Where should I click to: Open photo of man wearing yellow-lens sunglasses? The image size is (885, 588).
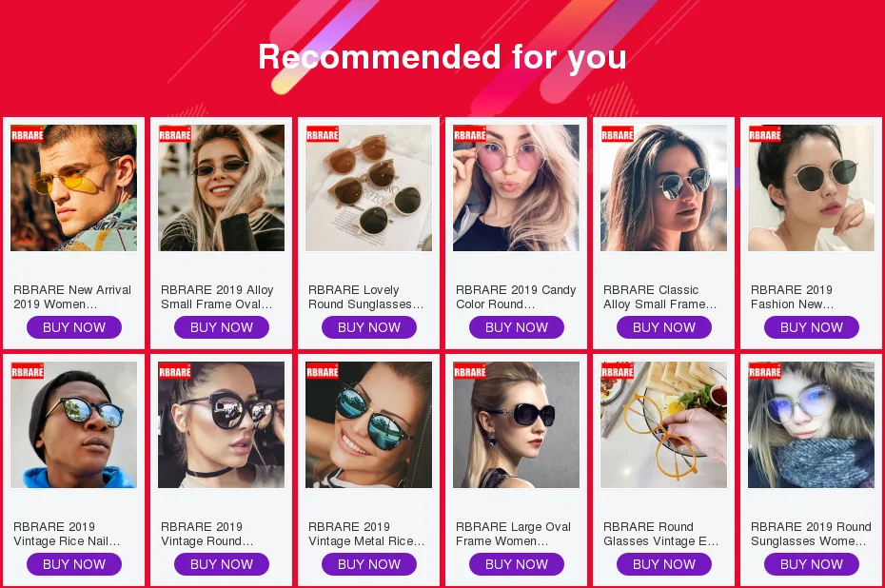(74, 187)
